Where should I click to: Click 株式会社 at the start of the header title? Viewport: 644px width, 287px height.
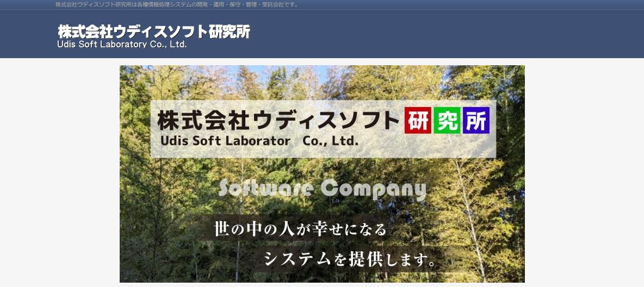85,32
